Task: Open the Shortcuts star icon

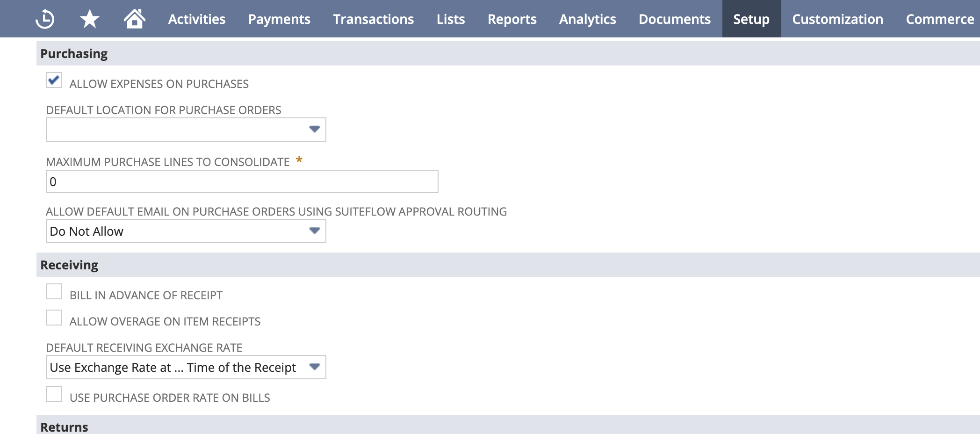Action: 89,19
